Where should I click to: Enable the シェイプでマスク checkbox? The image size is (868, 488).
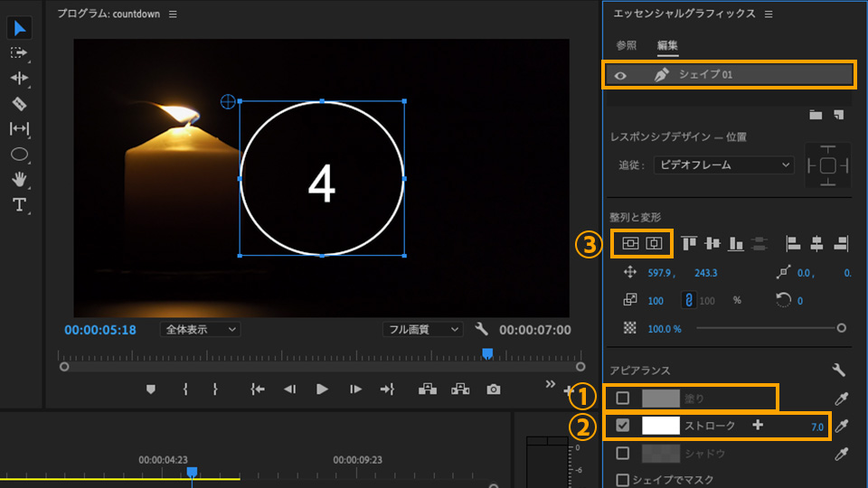(622, 480)
